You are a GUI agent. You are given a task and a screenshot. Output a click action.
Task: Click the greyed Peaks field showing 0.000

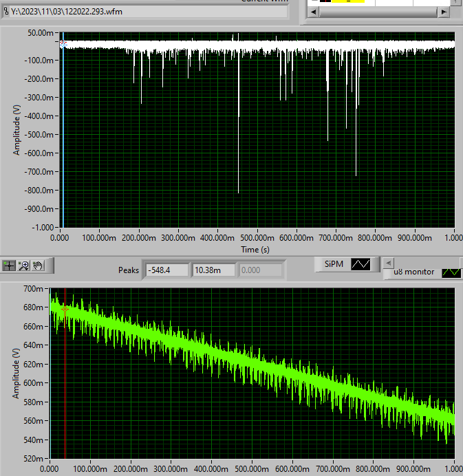[x=261, y=270]
